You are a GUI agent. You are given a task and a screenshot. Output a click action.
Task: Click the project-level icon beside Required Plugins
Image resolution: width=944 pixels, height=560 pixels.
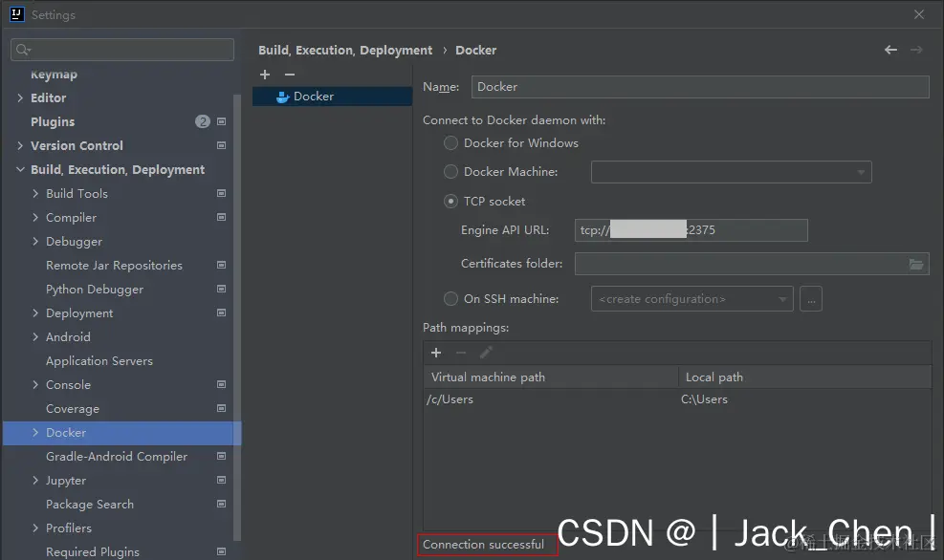[222, 551]
